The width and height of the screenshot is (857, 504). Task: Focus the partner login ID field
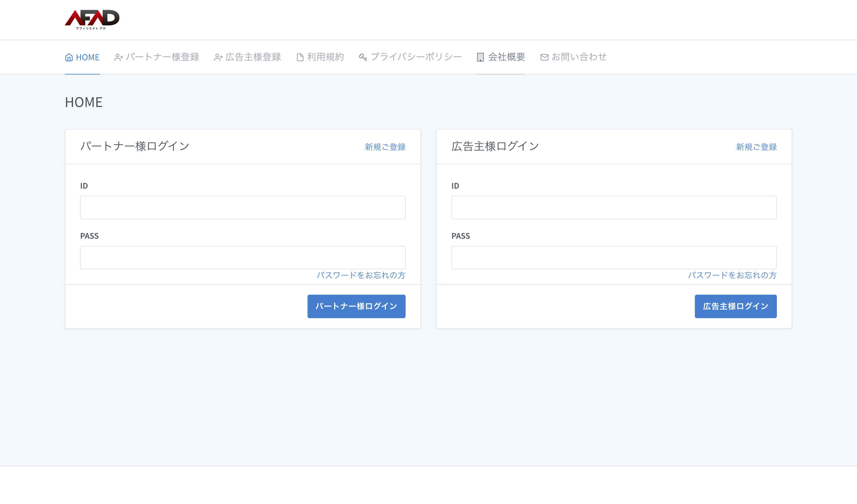click(243, 207)
